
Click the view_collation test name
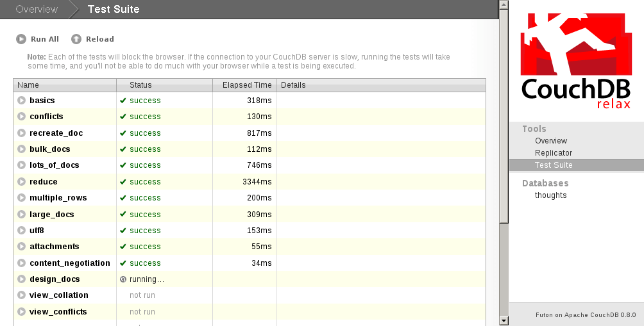[x=59, y=295]
